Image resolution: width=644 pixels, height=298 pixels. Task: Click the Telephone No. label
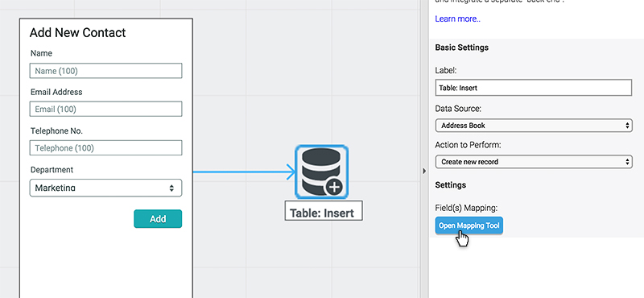click(56, 131)
